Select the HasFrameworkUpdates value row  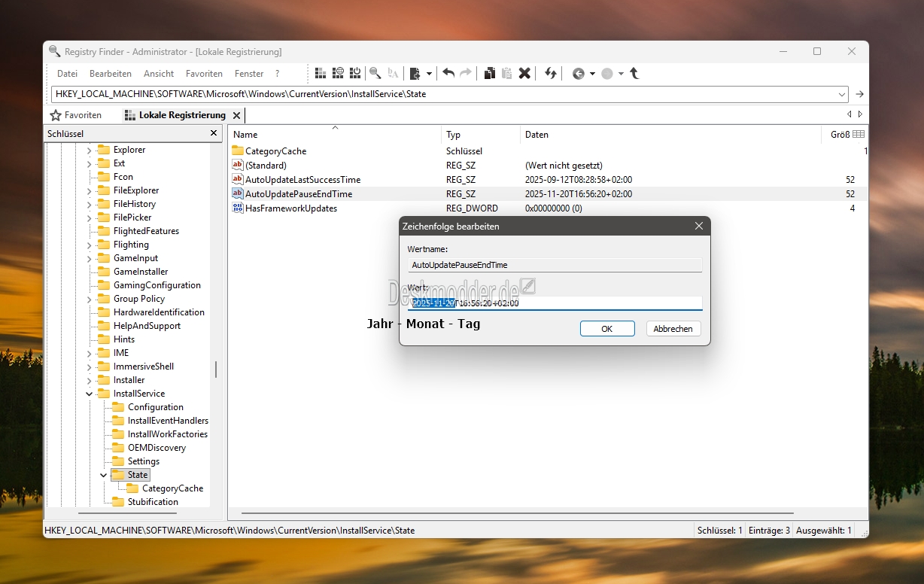[549, 208]
